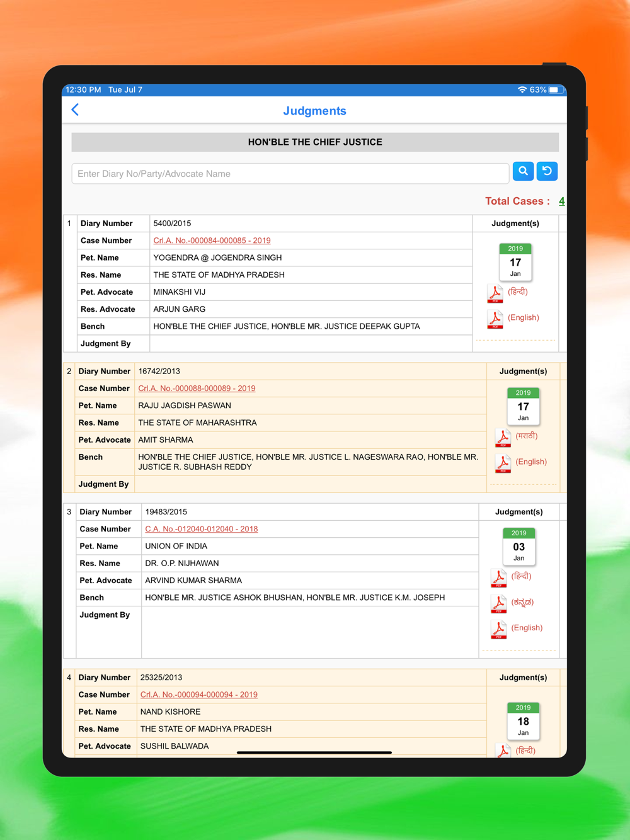Tap 03 Jan 2019 calendar for case 3
The image size is (630, 840).
[518, 546]
